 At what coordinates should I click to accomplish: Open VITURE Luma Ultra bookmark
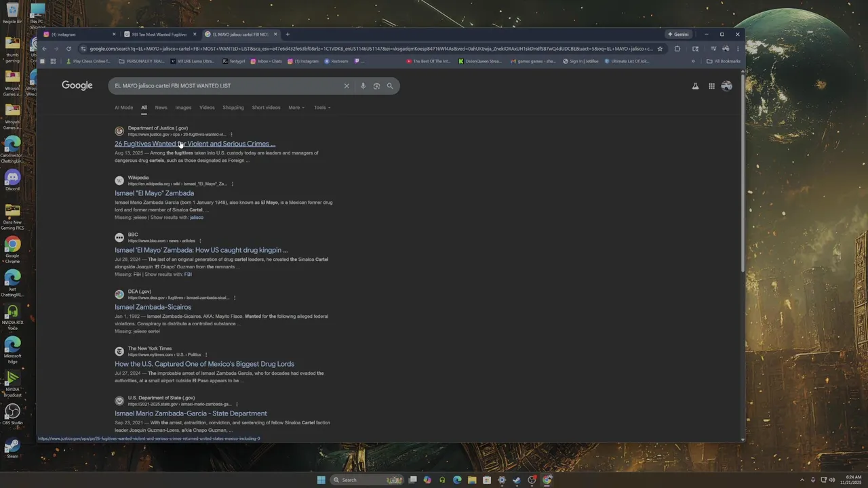193,61
